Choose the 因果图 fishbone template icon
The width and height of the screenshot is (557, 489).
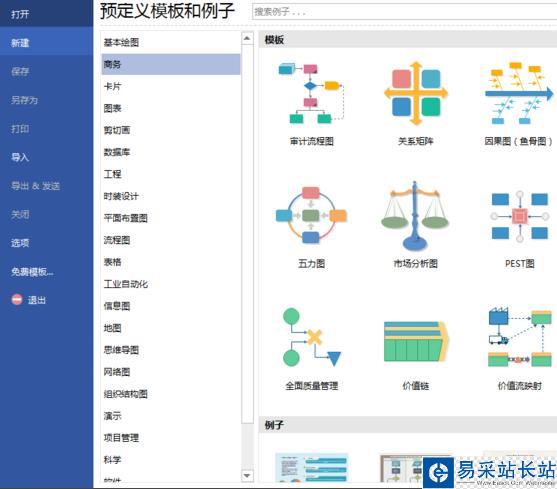(519, 93)
